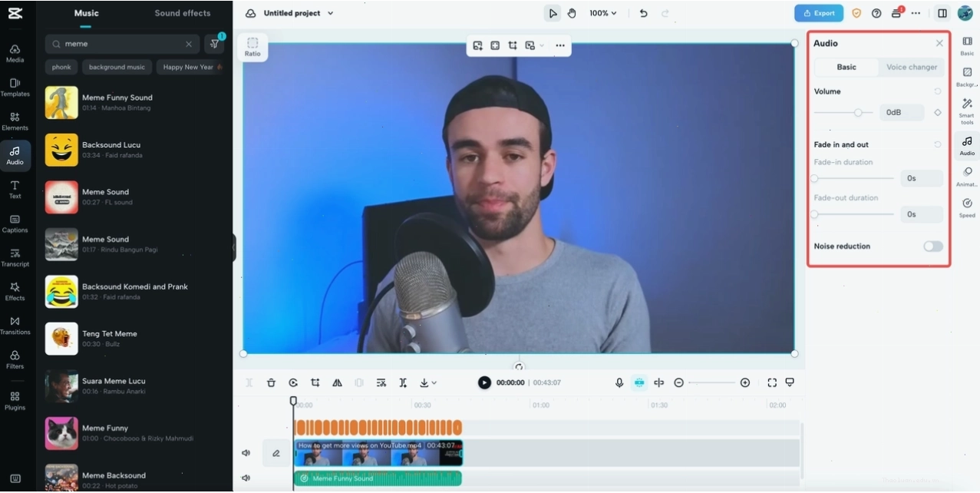Open the help question mark icon
The height and width of the screenshot is (493, 980).
coord(876,13)
